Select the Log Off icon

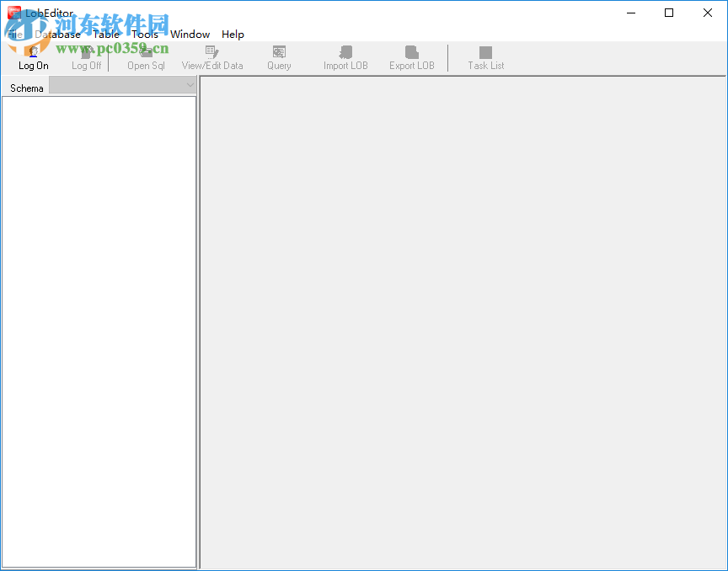(86, 57)
